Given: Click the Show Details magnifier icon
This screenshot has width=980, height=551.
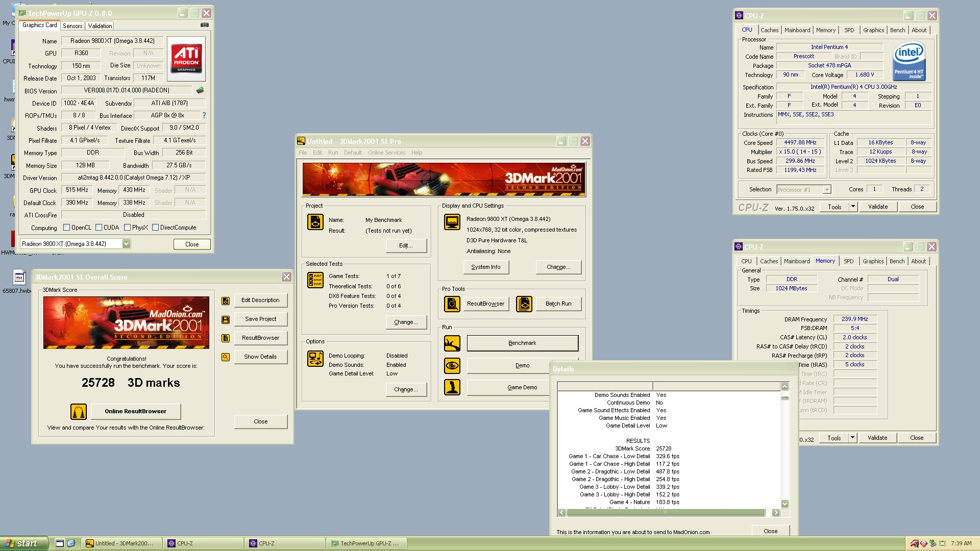Looking at the screenshot, I should pyautogui.click(x=226, y=357).
